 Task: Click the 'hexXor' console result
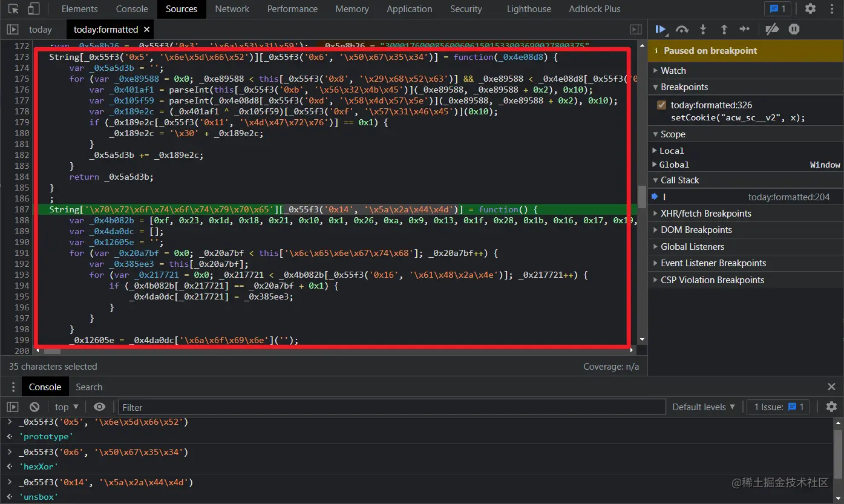click(x=38, y=466)
